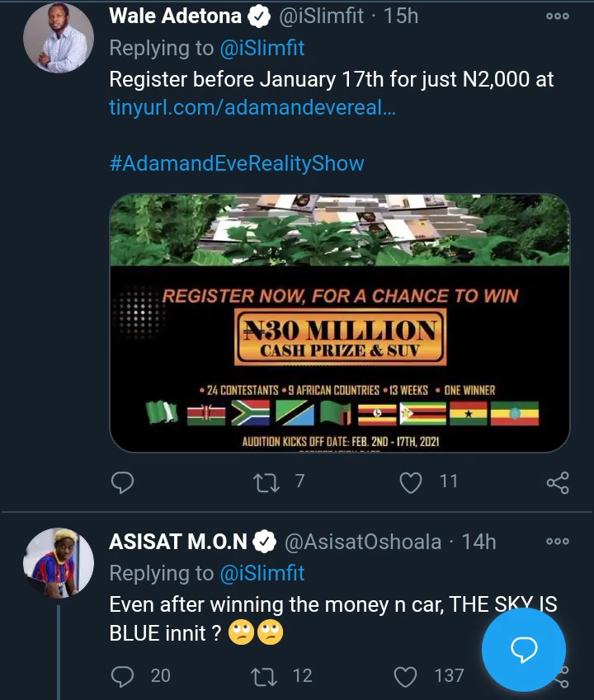Like Asisat's tweet
The image size is (594, 700).
click(x=406, y=676)
